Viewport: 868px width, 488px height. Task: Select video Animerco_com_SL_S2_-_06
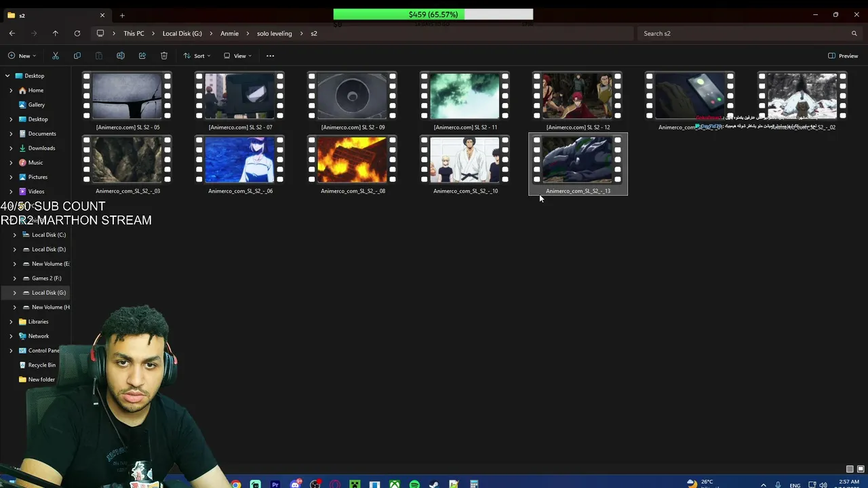pos(240,165)
